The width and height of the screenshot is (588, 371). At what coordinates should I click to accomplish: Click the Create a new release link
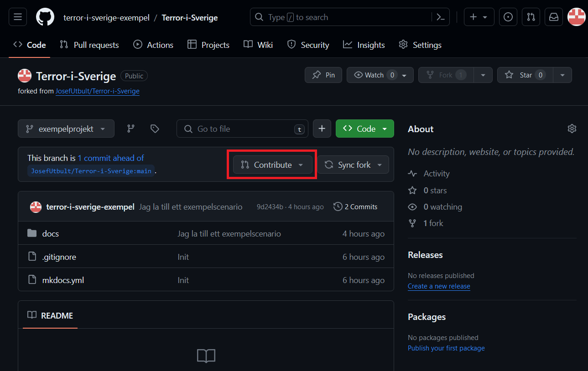(x=439, y=286)
